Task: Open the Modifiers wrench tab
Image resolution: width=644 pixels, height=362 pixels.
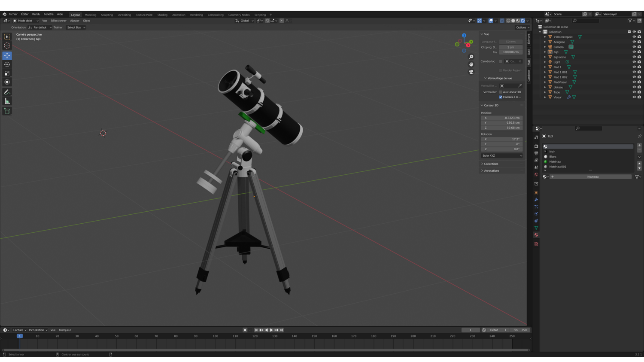Action: pos(536,200)
